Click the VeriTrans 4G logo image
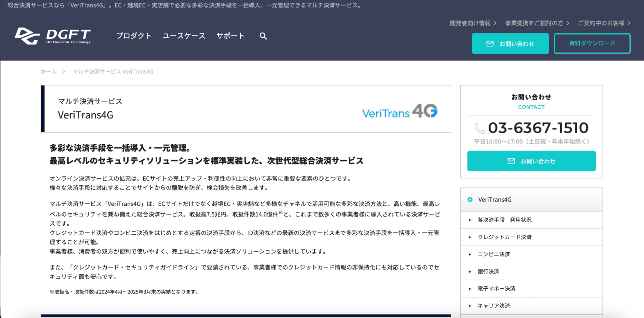The image size is (644, 318). [x=399, y=111]
